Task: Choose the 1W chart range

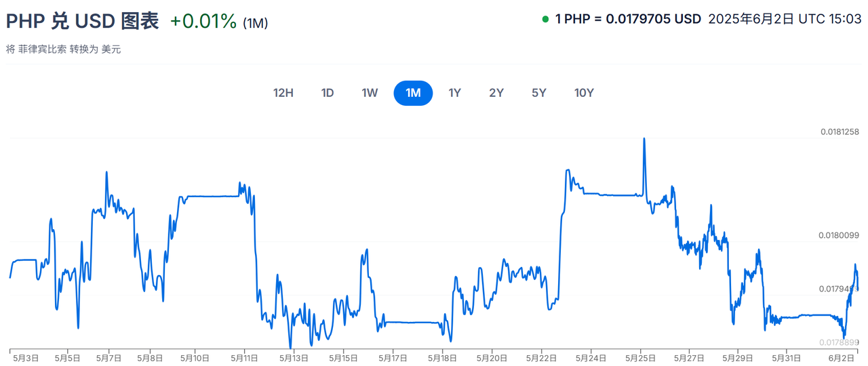Action: click(x=370, y=93)
